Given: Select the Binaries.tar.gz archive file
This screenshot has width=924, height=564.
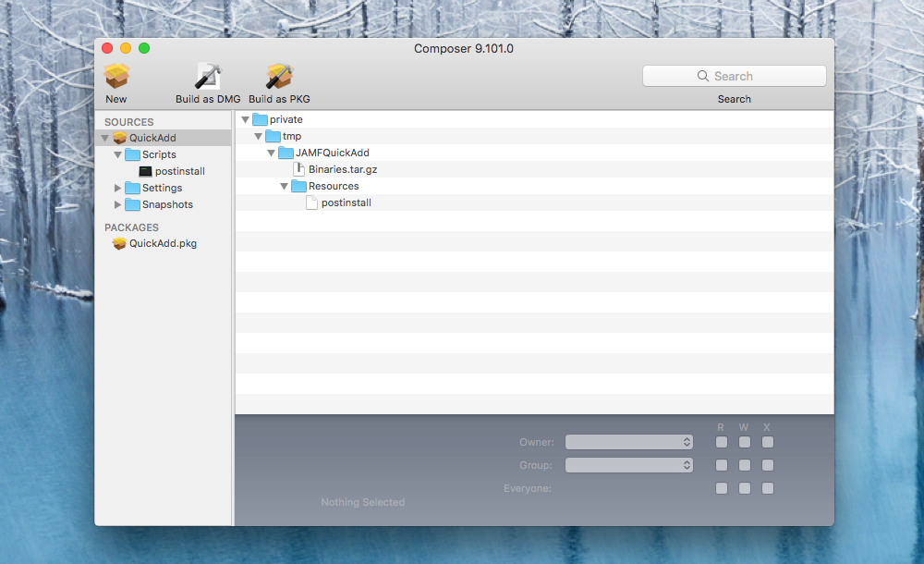Looking at the screenshot, I should [x=342, y=169].
